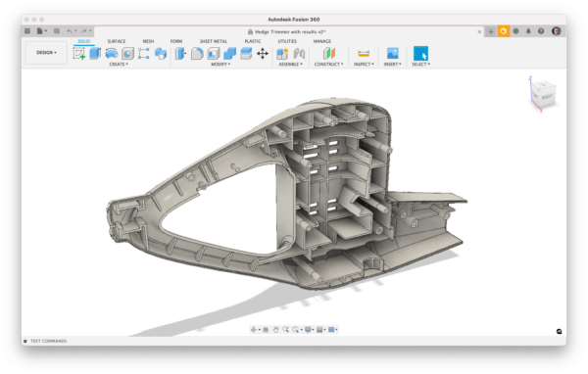Switch to the Sheet Metal tab

click(214, 41)
